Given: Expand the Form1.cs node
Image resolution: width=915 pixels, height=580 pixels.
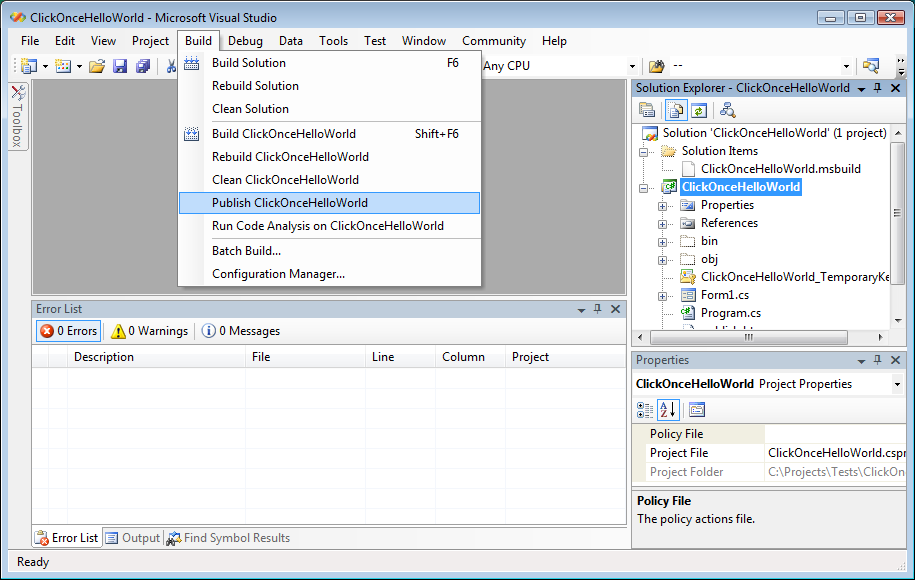Looking at the screenshot, I should tap(662, 296).
